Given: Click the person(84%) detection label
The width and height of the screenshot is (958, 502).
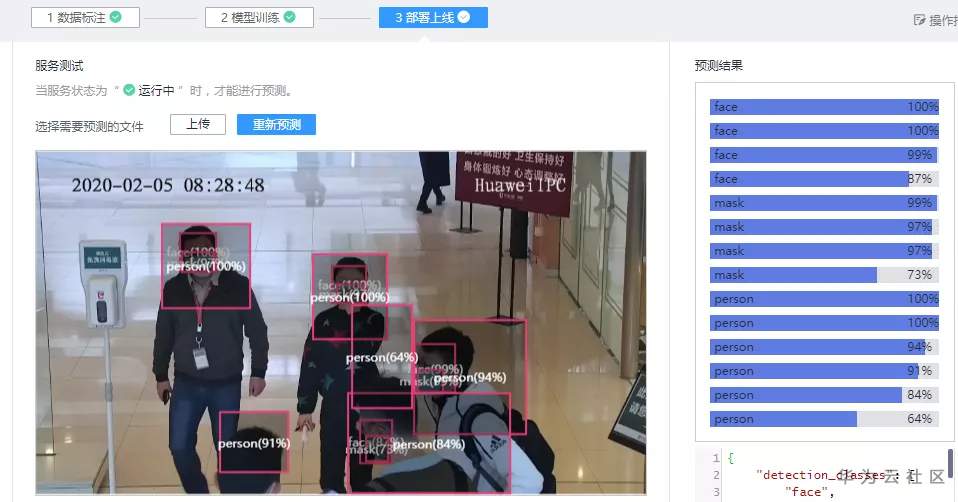Looking at the screenshot, I should click(x=429, y=444).
